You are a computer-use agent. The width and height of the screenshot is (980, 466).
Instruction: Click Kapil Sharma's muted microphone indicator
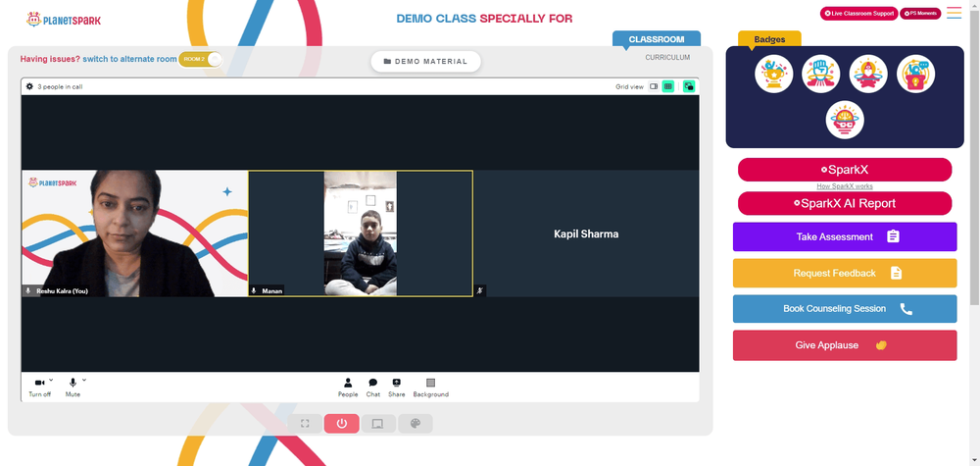[480, 290]
